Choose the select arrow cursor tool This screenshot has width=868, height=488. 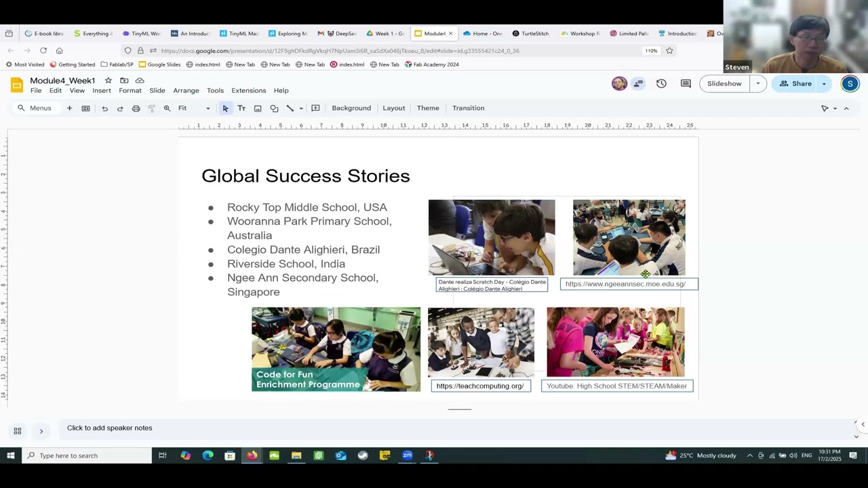225,108
